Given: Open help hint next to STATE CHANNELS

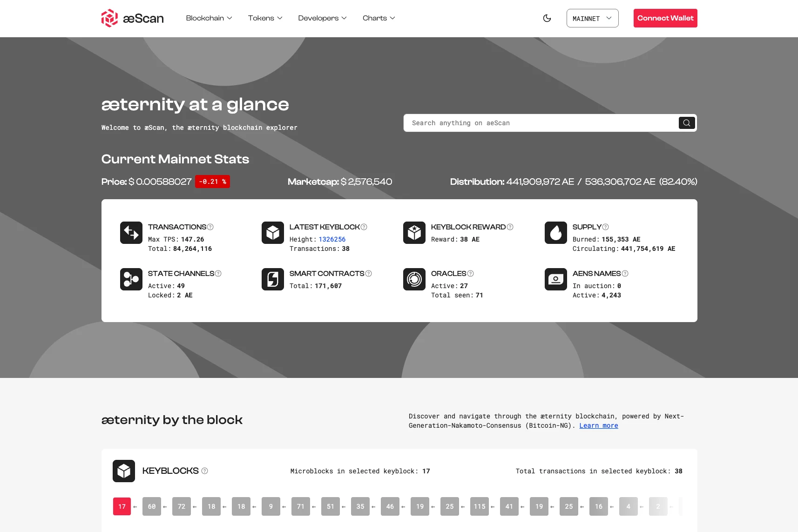Looking at the screenshot, I should (x=218, y=274).
